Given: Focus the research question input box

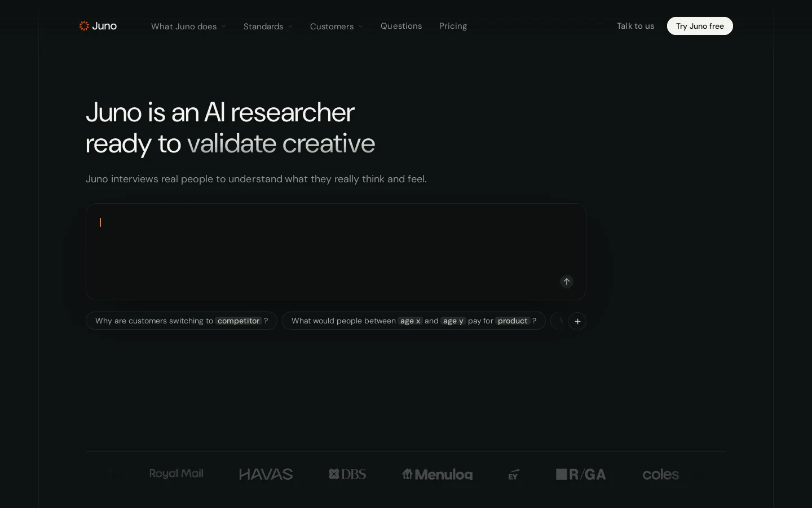Looking at the screenshot, I should (336, 252).
